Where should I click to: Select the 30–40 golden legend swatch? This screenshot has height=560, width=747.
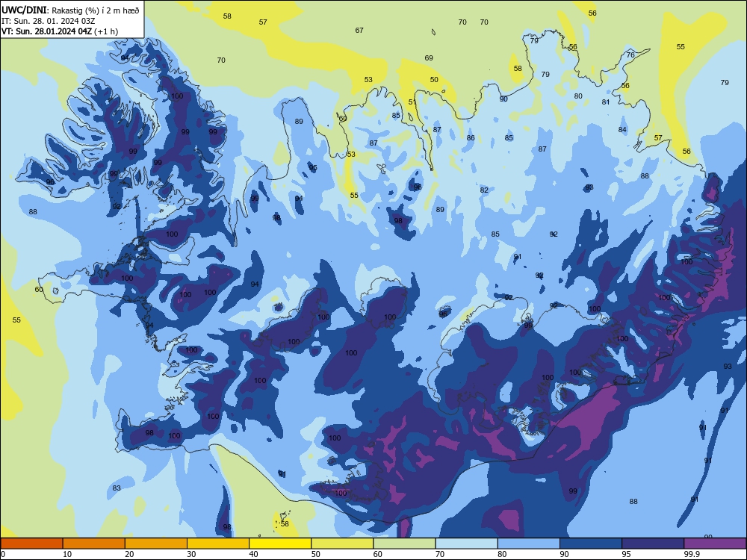(218, 544)
